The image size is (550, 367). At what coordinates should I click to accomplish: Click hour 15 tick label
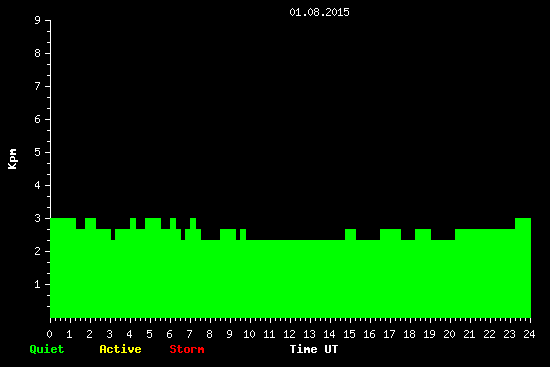(x=349, y=334)
